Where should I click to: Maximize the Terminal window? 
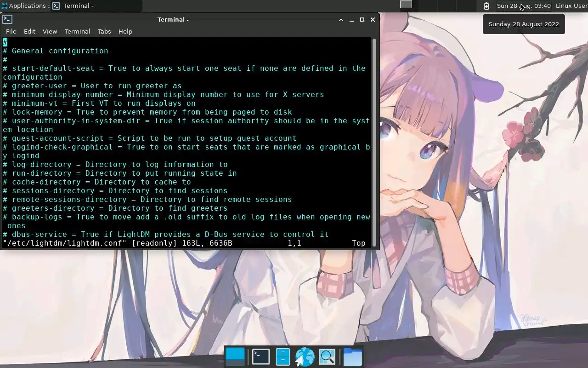(x=362, y=20)
